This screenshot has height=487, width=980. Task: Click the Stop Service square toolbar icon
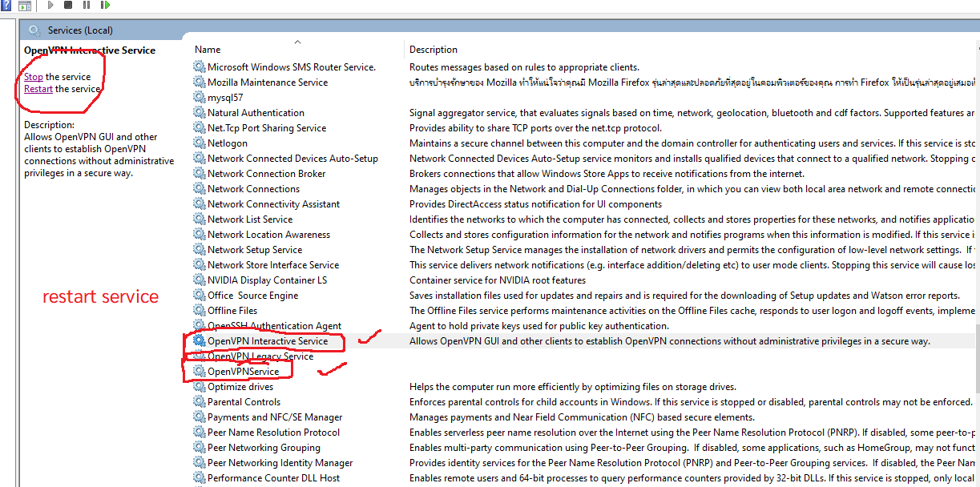pyautogui.click(x=68, y=6)
